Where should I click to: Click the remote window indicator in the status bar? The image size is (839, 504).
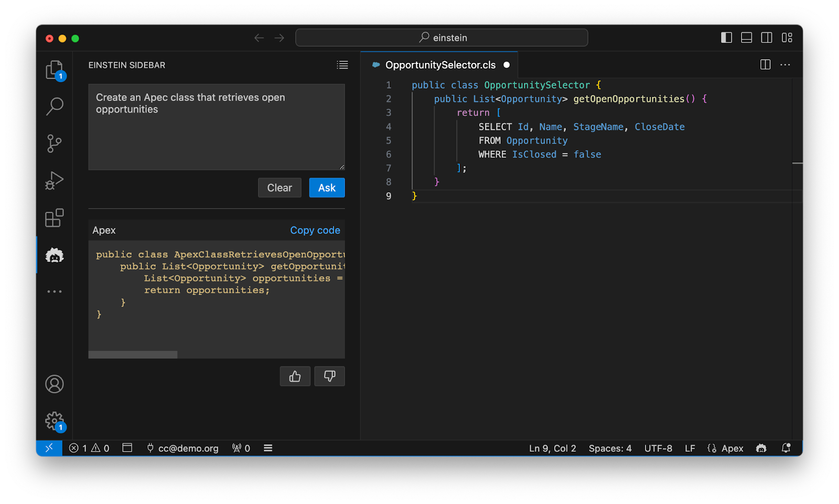49,448
